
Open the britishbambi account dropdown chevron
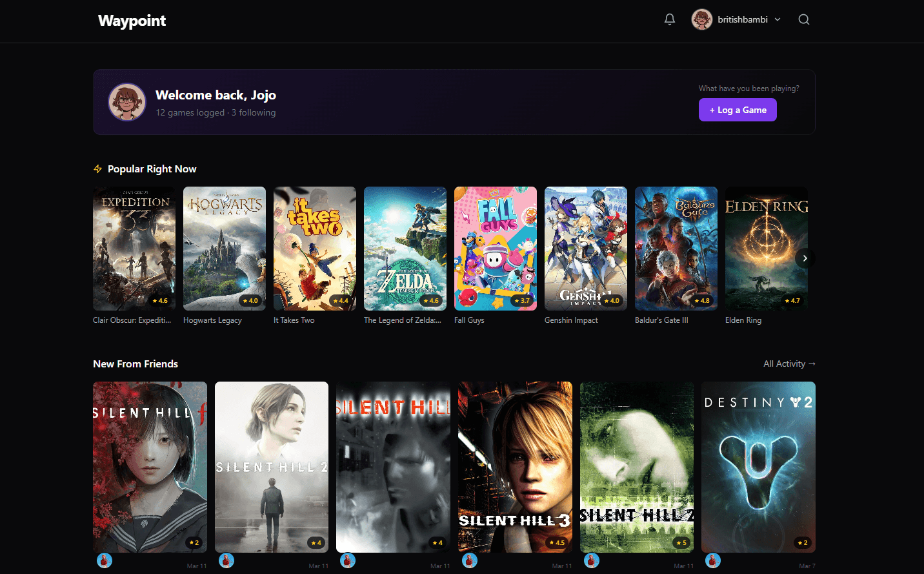pyautogui.click(x=778, y=19)
